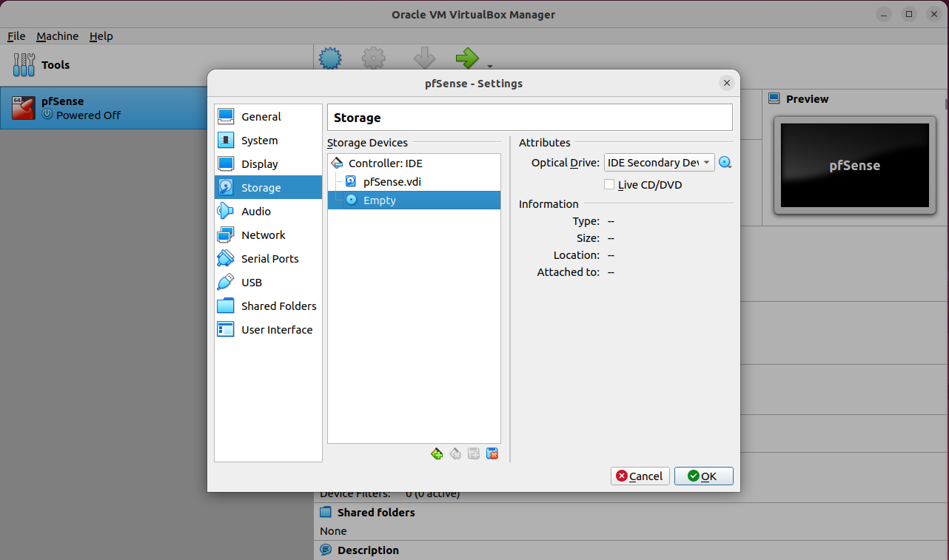Click the green Start arrow icon

[467, 58]
